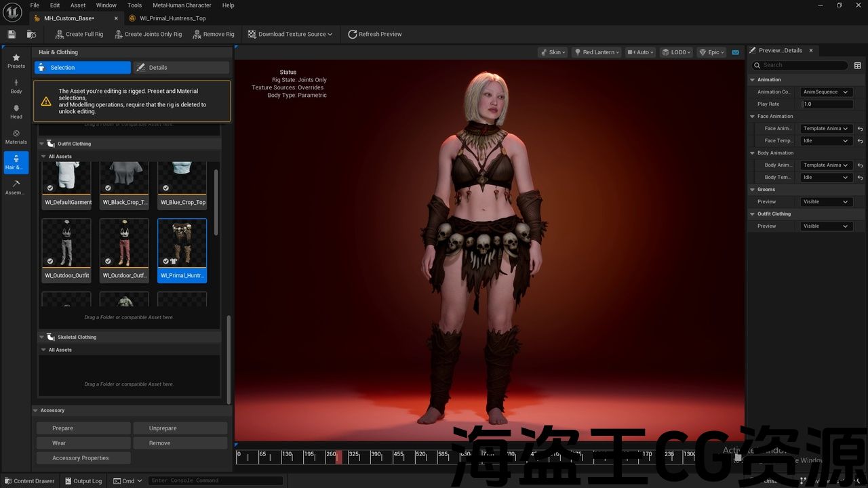
Task: Open the Presets sidebar panel
Action: (x=16, y=60)
